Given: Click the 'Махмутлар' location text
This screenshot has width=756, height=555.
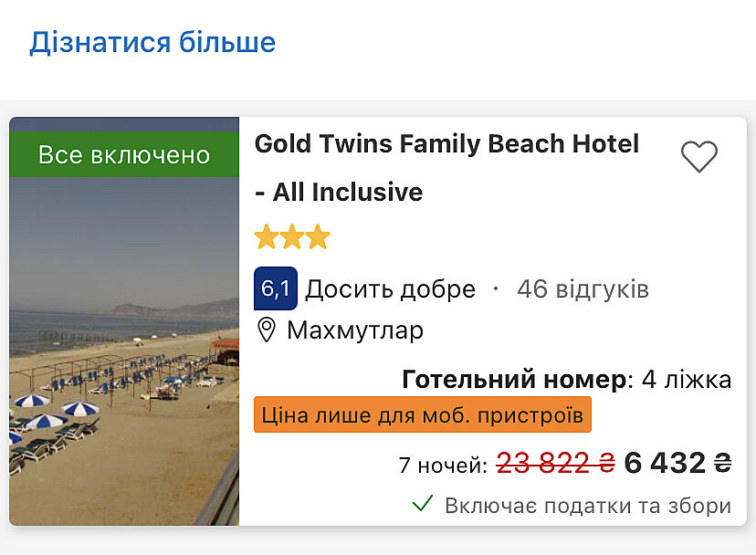Looking at the screenshot, I should tap(355, 330).
